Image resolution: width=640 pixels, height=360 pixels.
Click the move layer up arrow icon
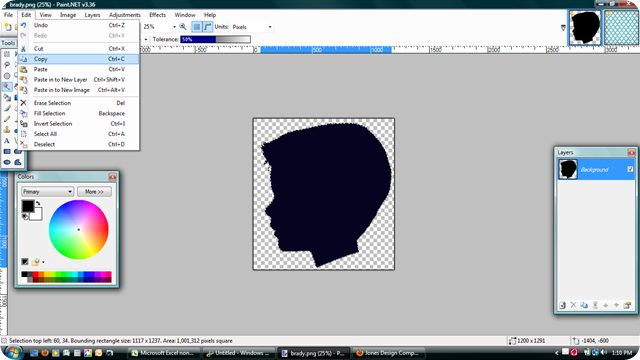point(606,305)
